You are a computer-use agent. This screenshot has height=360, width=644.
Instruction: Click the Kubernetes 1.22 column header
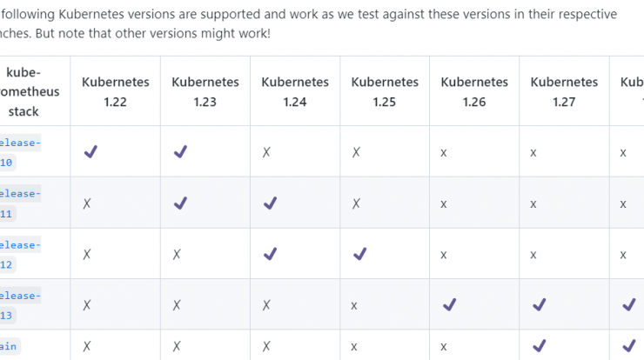point(116,91)
